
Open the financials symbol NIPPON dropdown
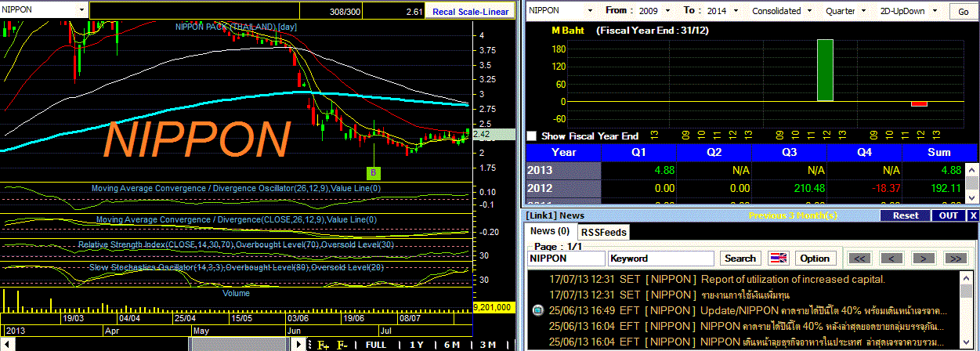(x=591, y=11)
